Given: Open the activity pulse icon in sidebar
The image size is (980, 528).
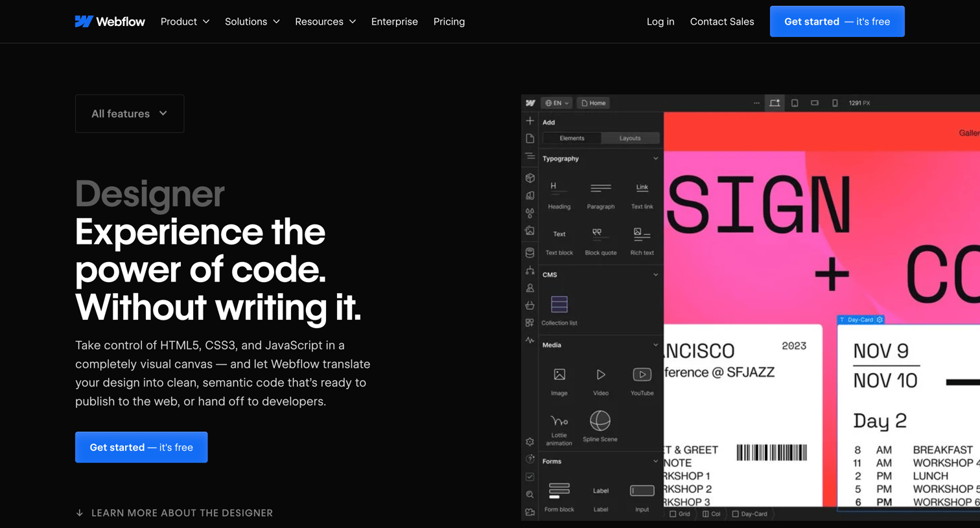Looking at the screenshot, I should click(x=530, y=340).
